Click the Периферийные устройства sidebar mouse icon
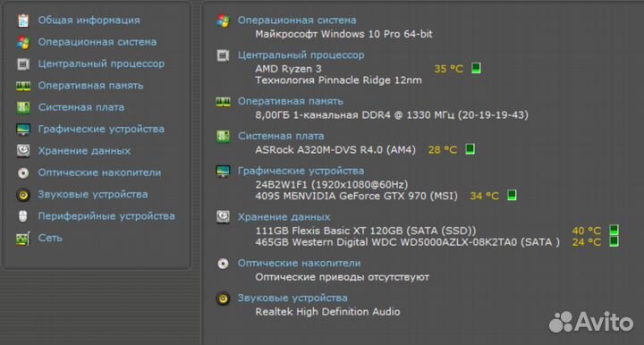The height and width of the screenshot is (345, 644). click(x=23, y=216)
